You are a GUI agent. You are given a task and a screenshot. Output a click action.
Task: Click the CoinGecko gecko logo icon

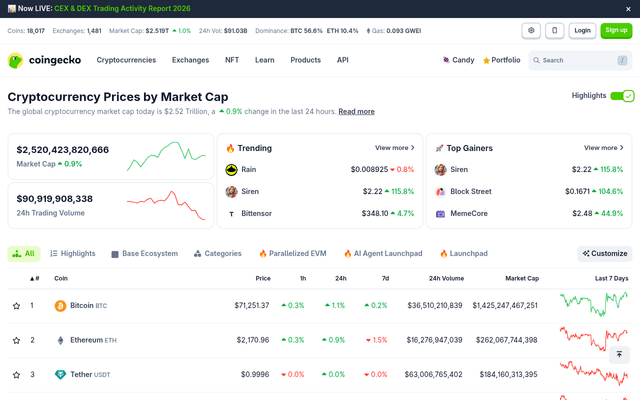tap(16, 60)
